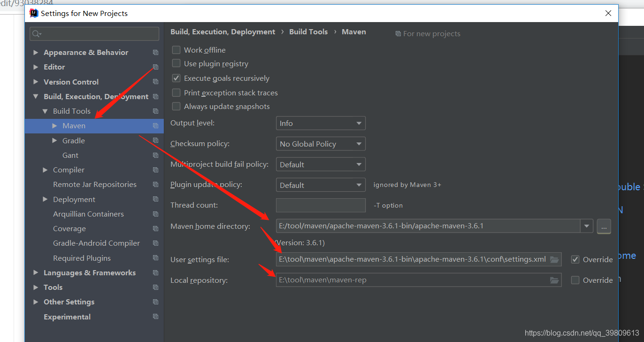
Task: Click the copy icon beside Version Control
Action: 155,82
